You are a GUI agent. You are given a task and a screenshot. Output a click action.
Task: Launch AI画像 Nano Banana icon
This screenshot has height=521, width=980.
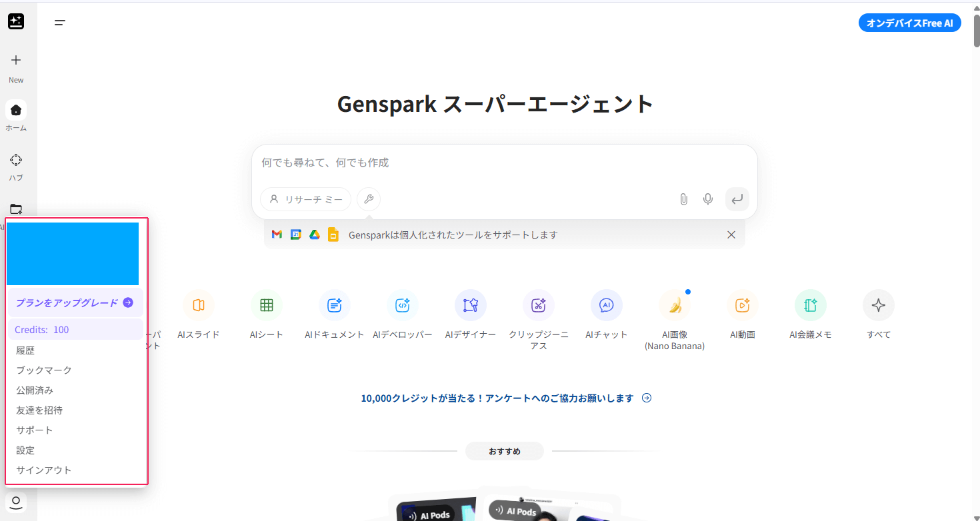coord(675,305)
